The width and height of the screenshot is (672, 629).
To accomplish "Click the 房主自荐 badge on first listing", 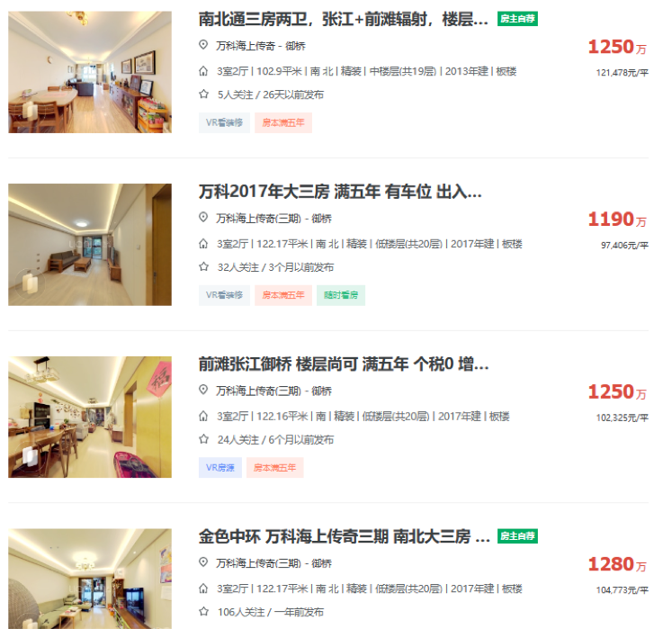I will (517, 19).
